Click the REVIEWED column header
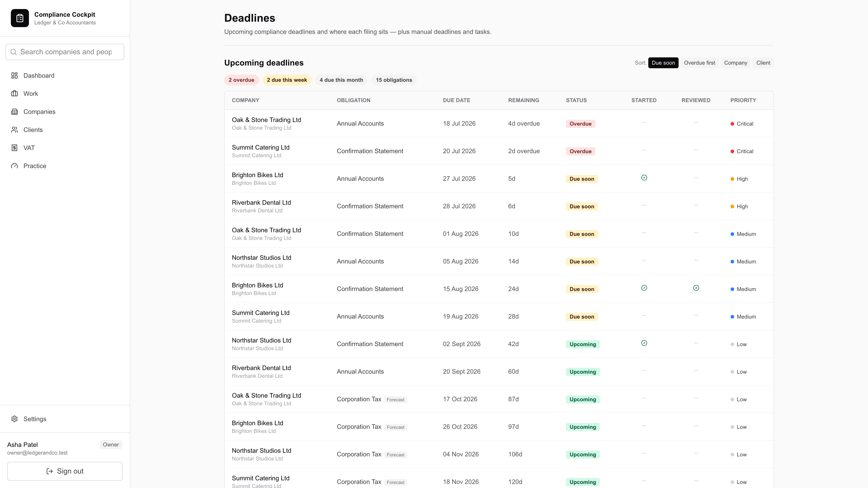The image size is (868, 488). [x=696, y=100]
